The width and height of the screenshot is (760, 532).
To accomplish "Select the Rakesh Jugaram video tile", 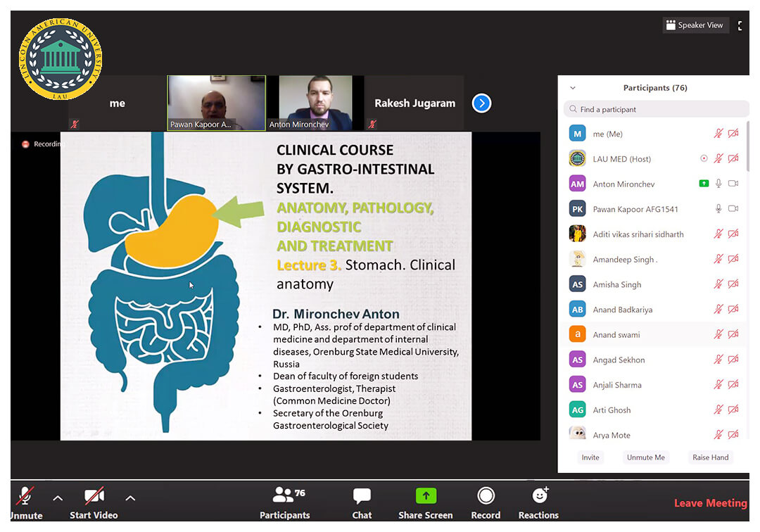I will click(414, 103).
